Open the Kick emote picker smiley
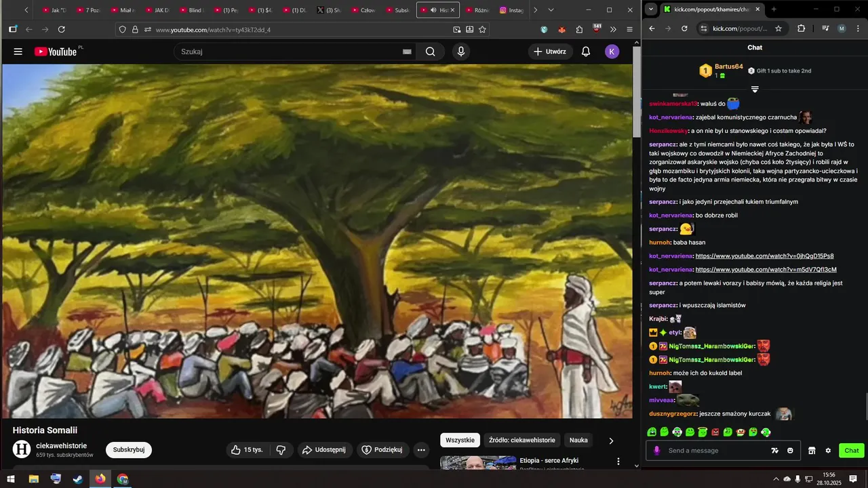The image size is (868, 488). tap(790, 451)
